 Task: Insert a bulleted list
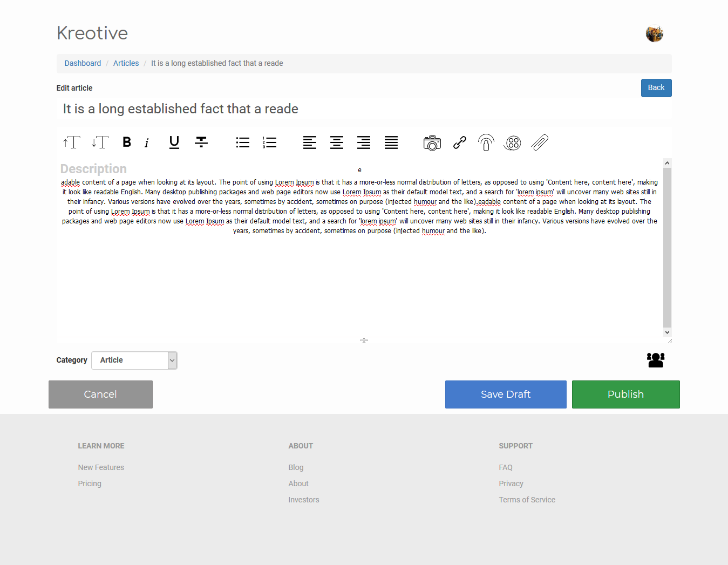(x=242, y=142)
